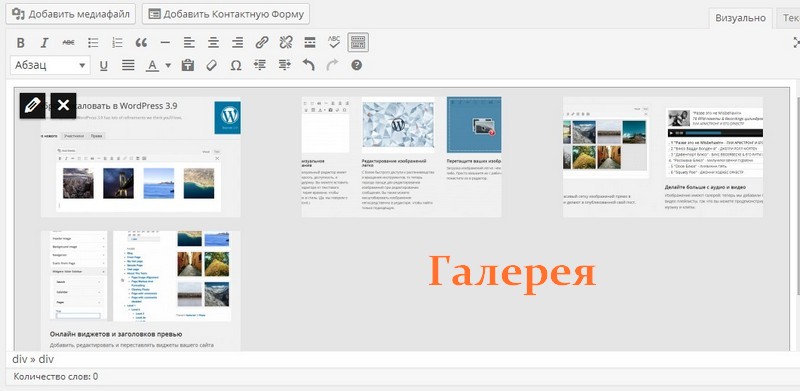Viewport: 800px width, 391px height.
Task: Insert a bulleted list
Action: (93, 43)
